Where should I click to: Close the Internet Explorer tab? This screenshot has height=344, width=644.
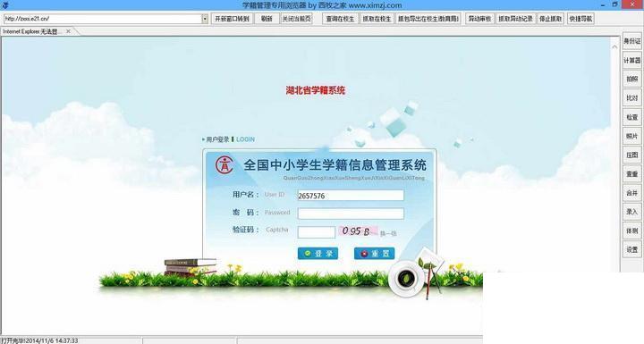[x=69, y=31]
